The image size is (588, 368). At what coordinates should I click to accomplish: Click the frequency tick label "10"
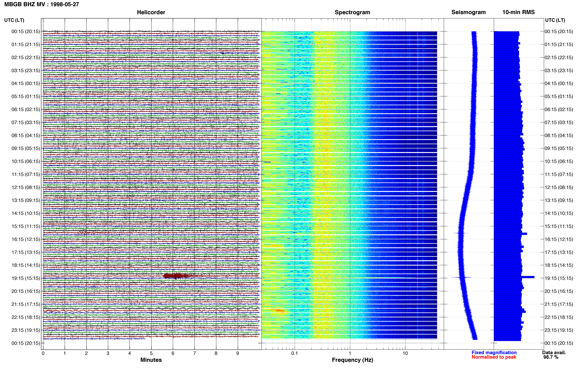point(405,353)
